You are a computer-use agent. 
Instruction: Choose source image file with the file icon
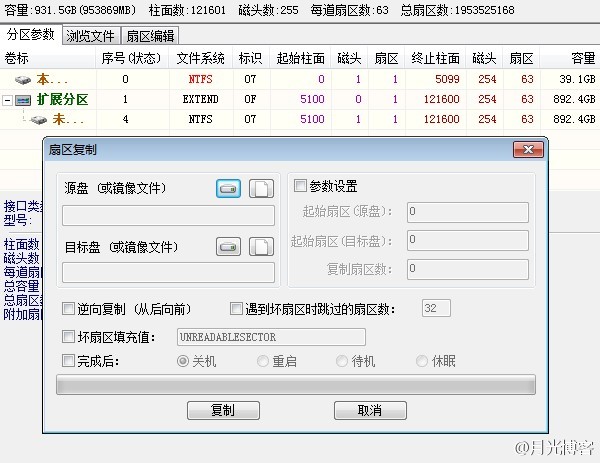tap(260, 189)
